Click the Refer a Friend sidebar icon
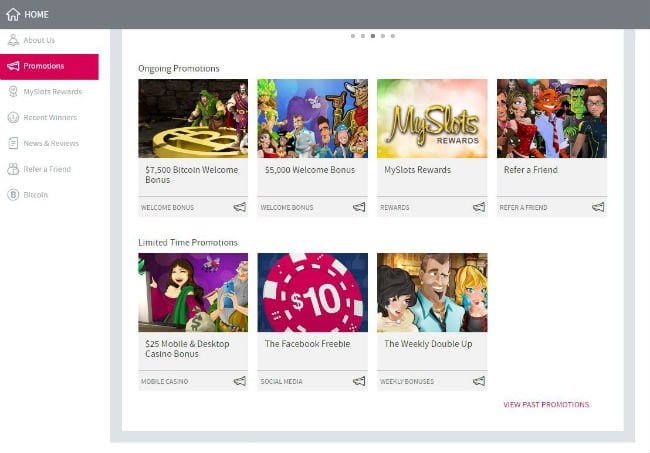This screenshot has height=453, width=650. point(13,169)
